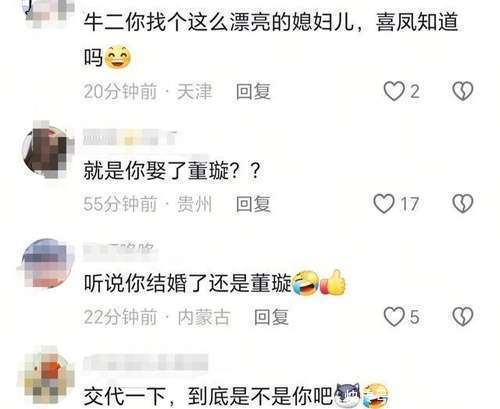Image resolution: width=500 pixels, height=409 pixels.
Task: Like the Guizhou comment with 17 likes
Action: click(384, 204)
